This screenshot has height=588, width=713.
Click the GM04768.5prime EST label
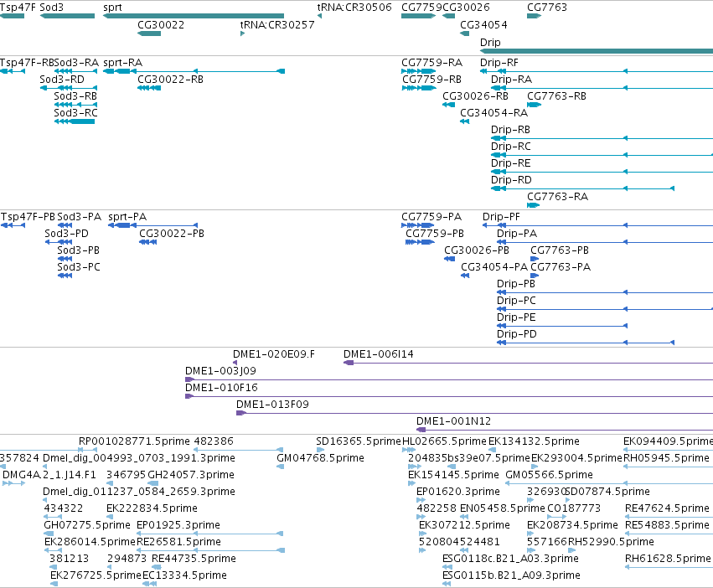pos(321,458)
